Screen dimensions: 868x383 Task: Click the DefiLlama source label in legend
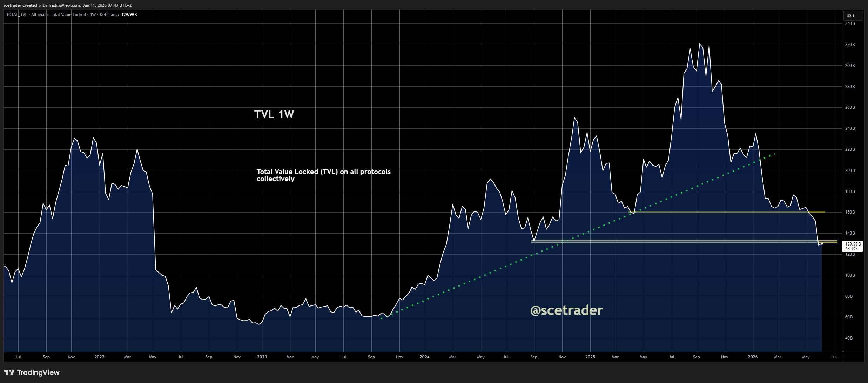(x=109, y=15)
